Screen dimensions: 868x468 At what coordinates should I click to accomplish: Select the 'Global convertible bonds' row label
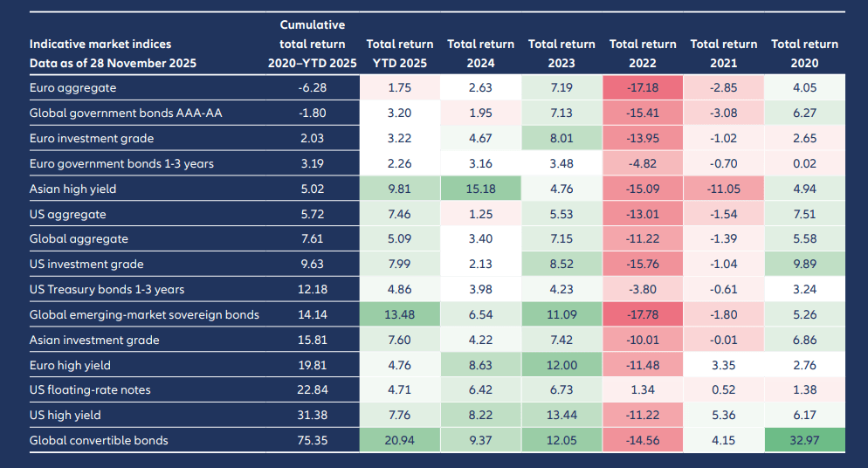pos(99,441)
